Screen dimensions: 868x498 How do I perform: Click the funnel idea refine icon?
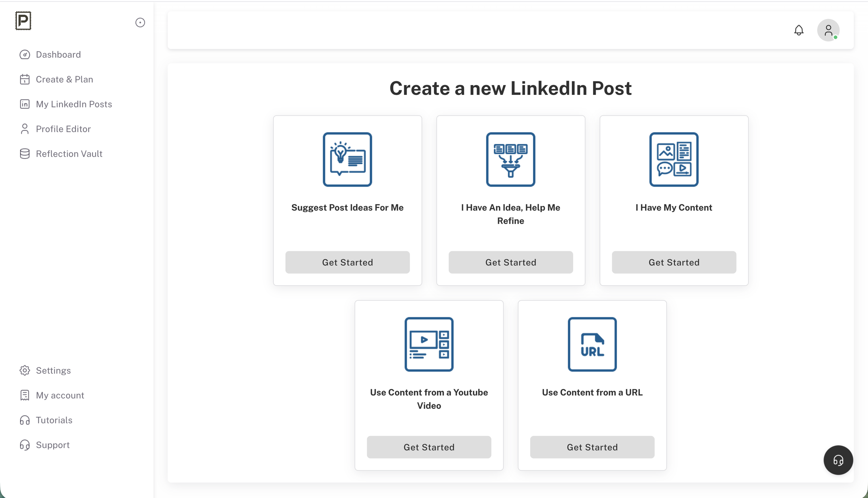click(x=510, y=159)
